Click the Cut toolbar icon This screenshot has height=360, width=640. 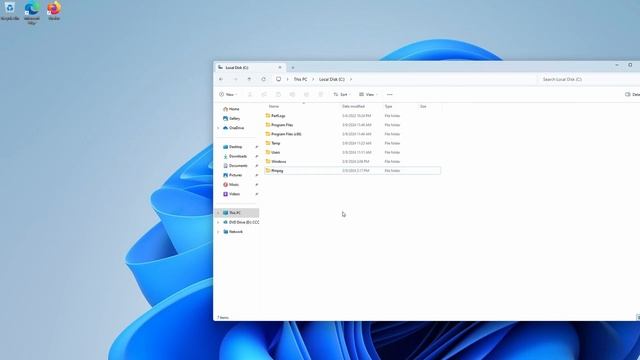coord(250,95)
